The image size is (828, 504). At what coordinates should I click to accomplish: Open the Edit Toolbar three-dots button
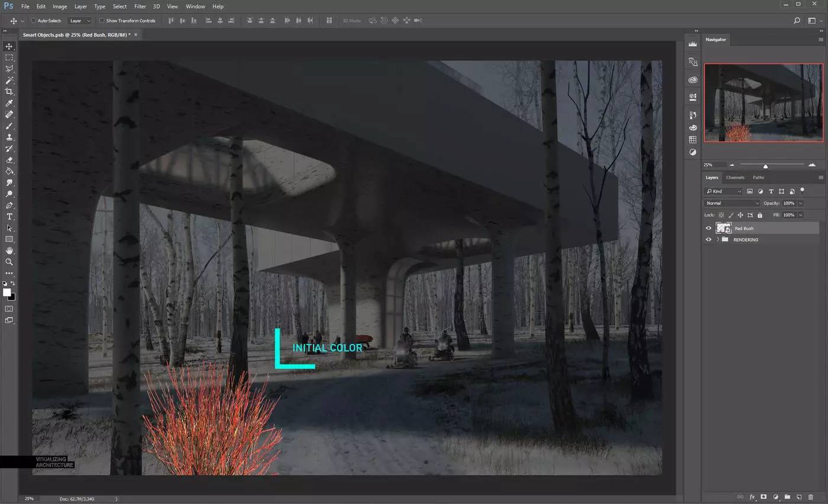coord(9,274)
